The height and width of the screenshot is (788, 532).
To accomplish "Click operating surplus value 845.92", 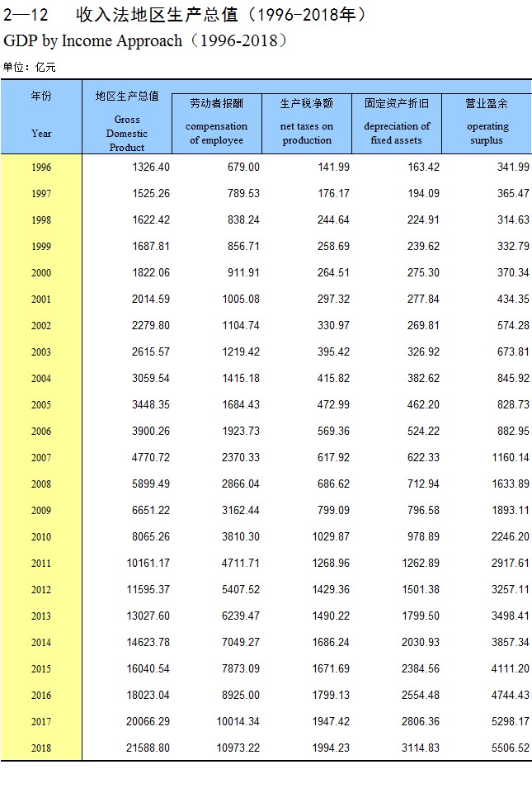I will click(513, 378).
